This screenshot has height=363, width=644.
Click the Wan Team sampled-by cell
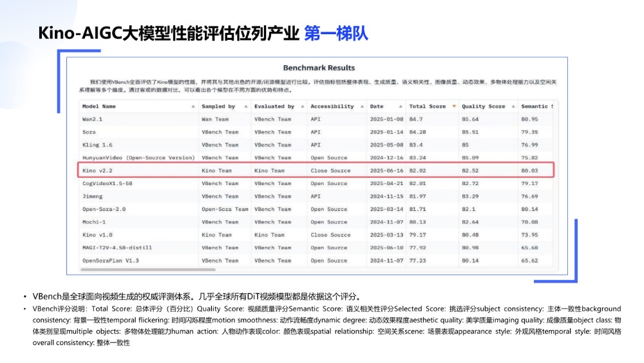pyautogui.click(x=215, y=119)
